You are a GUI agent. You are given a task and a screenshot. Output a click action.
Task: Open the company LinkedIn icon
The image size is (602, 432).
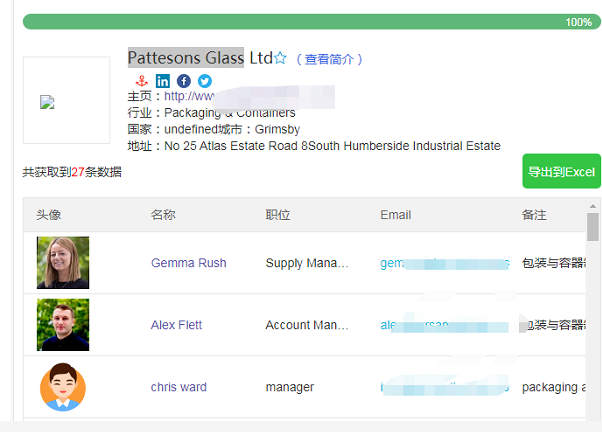click(163, 81)
